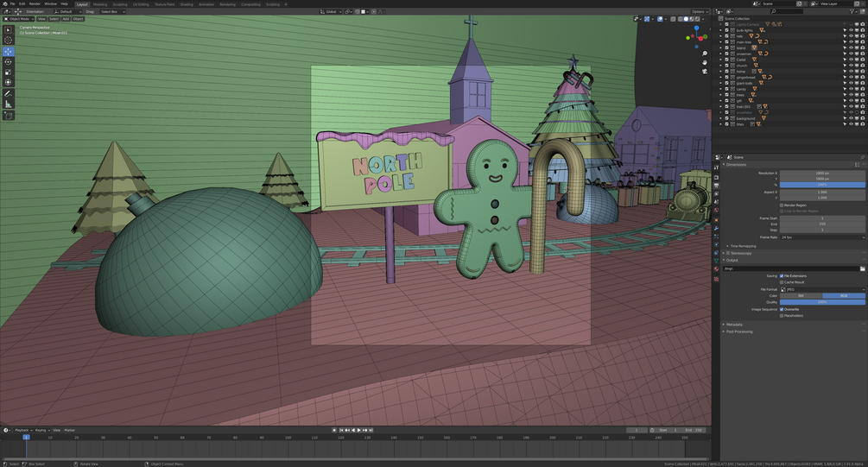Open the Add Cube tool
The width and height of the screenshot is (868, 467).
point(9,115)
